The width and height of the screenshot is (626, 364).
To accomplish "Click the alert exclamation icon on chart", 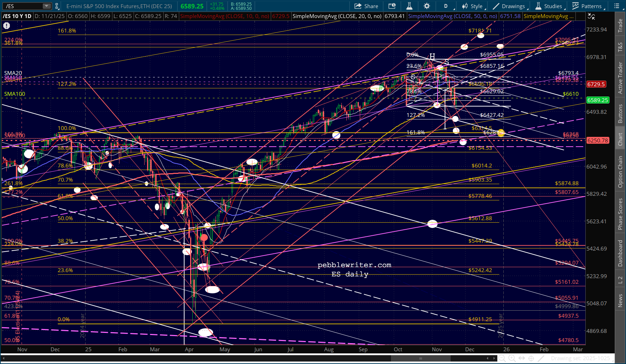I will pyautogui.click(x=6, y=25).
